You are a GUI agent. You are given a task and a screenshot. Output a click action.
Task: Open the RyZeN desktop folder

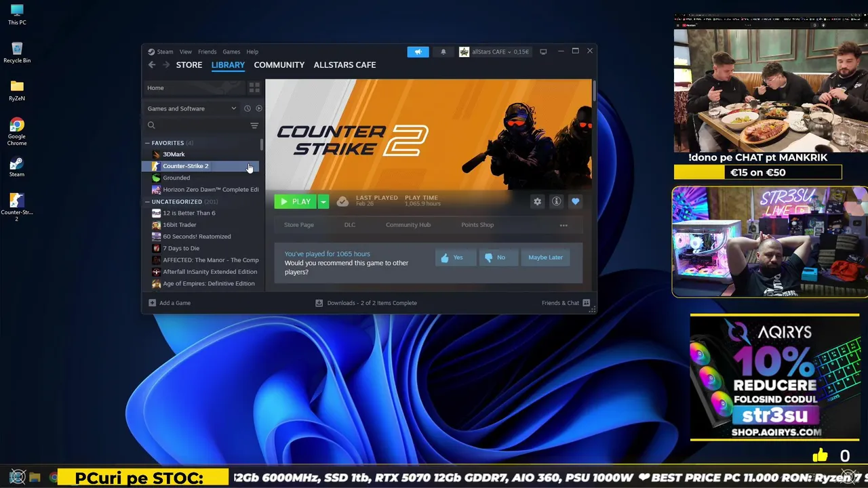tap(17, 90)
